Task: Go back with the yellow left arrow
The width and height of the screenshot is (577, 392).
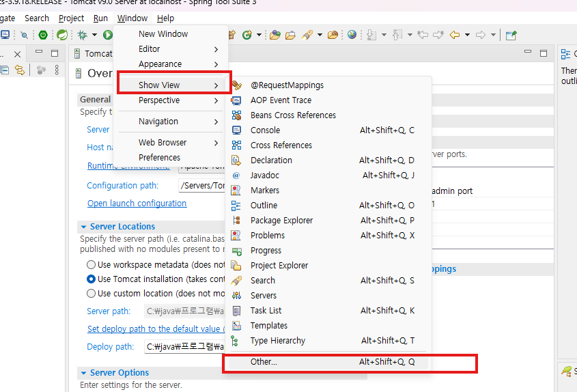Action: (x=455, y=35)
